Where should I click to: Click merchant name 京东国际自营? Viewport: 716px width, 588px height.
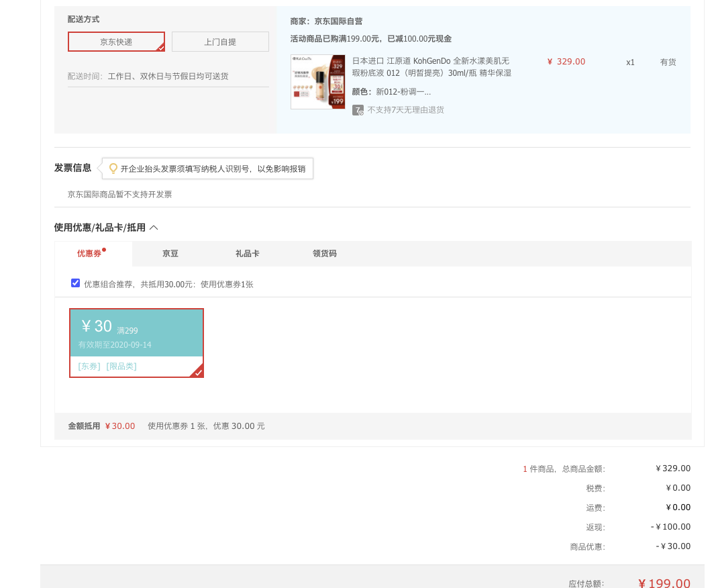(338, 21)
